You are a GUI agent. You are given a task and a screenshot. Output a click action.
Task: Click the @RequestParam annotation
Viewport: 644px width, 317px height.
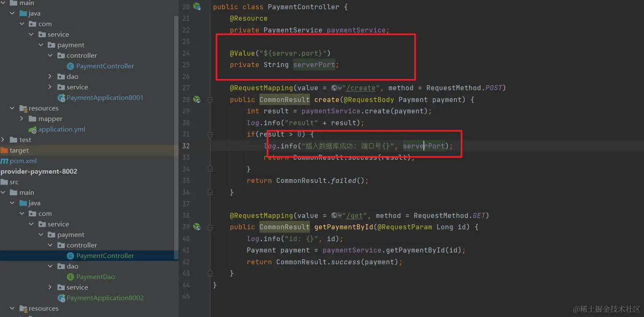click(405, 227)
